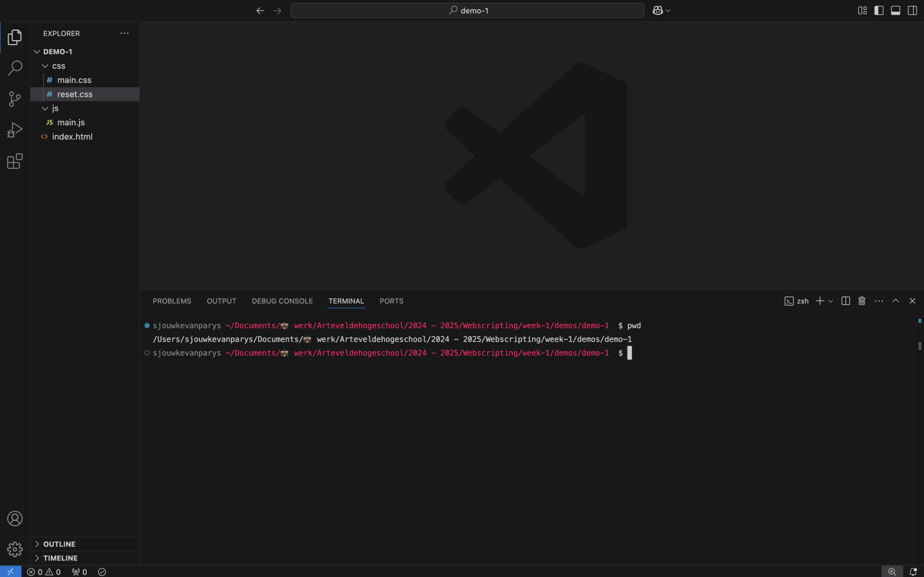Open the Source Control view
924x577 pixels.
point(15,99)
